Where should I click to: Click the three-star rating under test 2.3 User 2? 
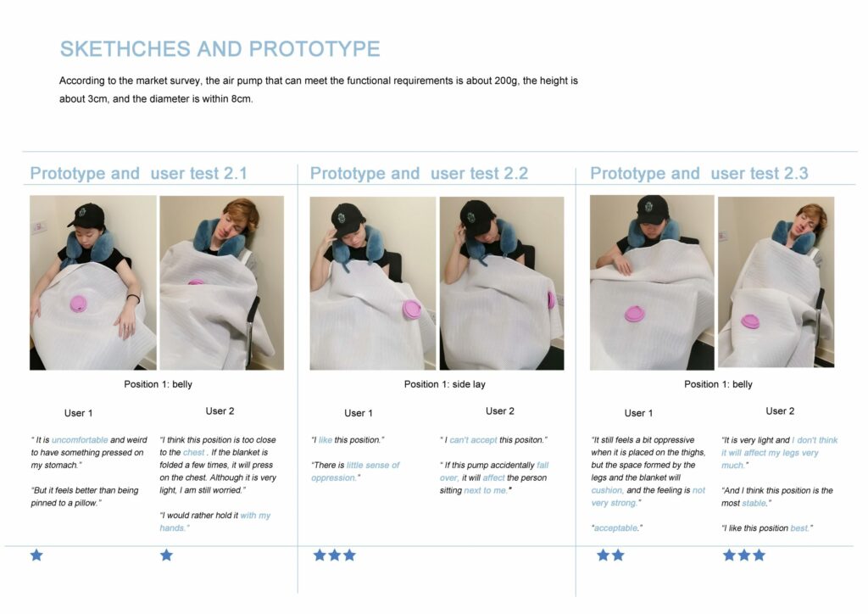(x=744, y=555)
